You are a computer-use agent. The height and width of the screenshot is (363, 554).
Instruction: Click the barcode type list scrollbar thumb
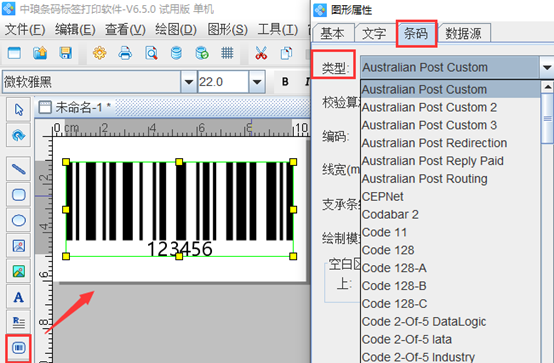click(547, 118)
